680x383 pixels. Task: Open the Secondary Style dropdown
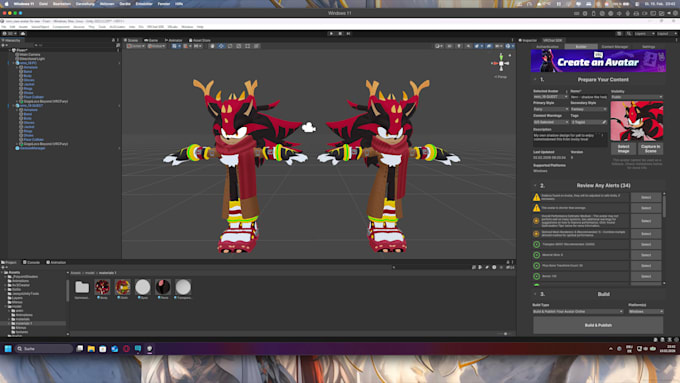(x=588, y=109)
